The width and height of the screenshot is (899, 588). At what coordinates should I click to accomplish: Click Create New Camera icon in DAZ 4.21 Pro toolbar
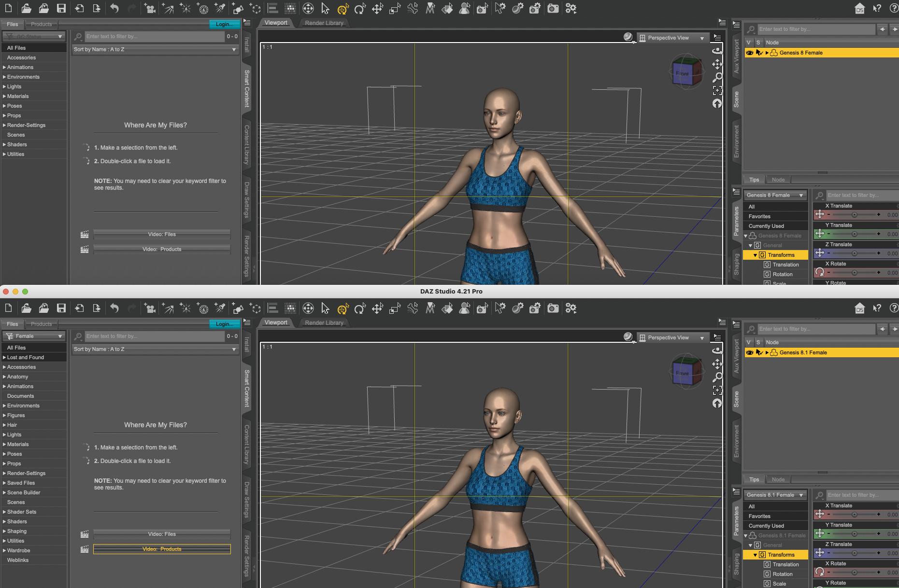click(x=482, y=308)
